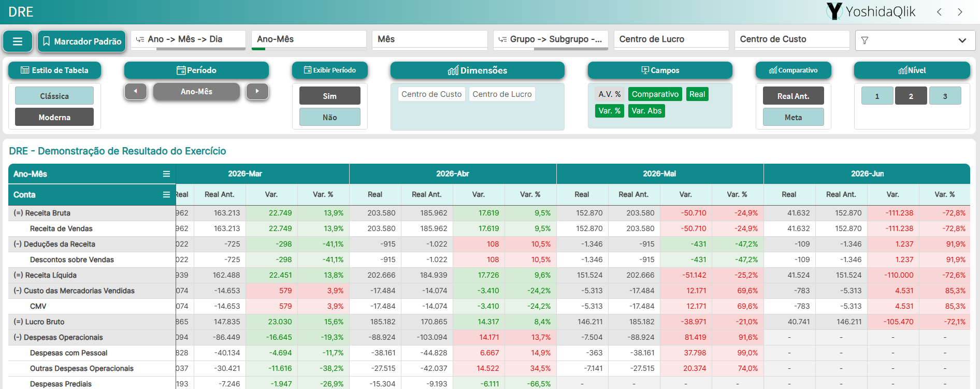Expand the filter selection dropdown

point(915,40)
